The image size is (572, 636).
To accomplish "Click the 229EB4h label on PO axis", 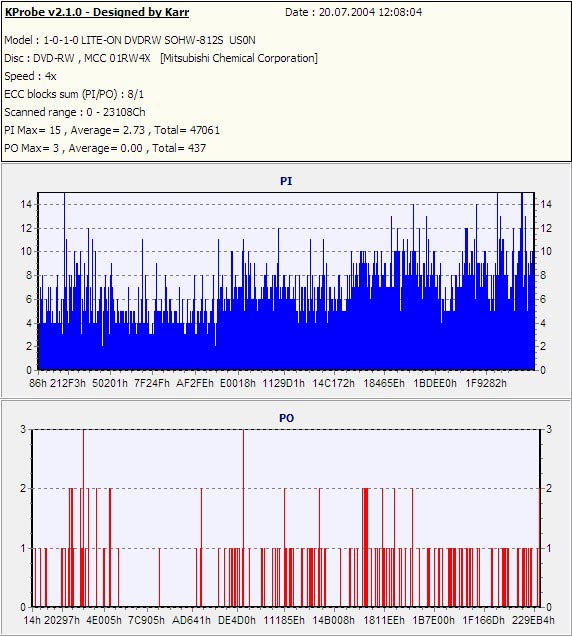I will pyautogui.click(x=533, y=620).
